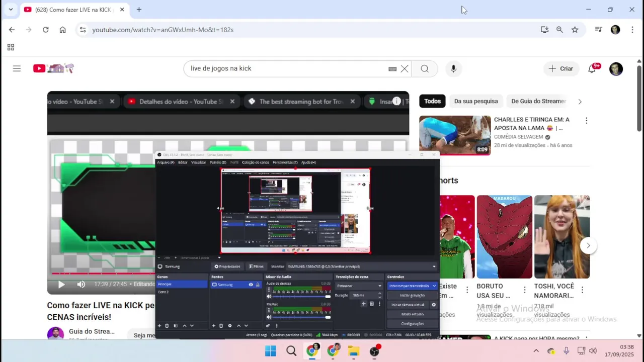Image resolution: width=644 pixels, height=362 pixels.
Task: Toggle lock on Samsung source
Action: click(x=258, y=285)
